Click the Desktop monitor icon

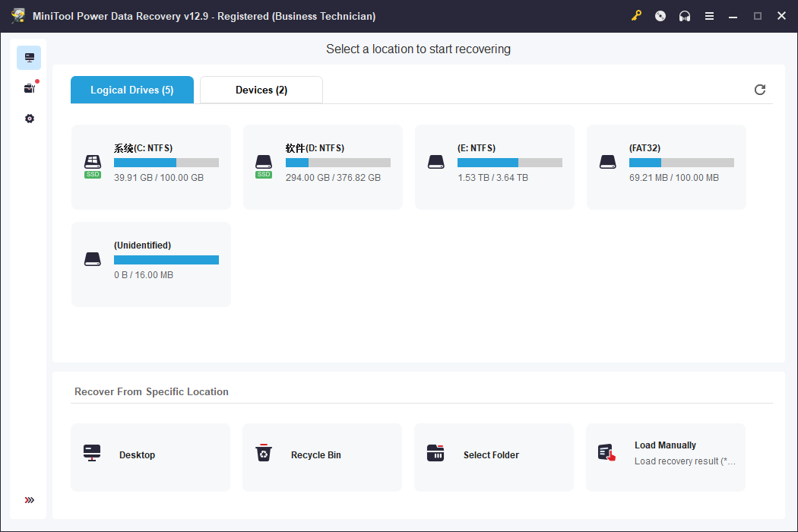click(92, 453)
